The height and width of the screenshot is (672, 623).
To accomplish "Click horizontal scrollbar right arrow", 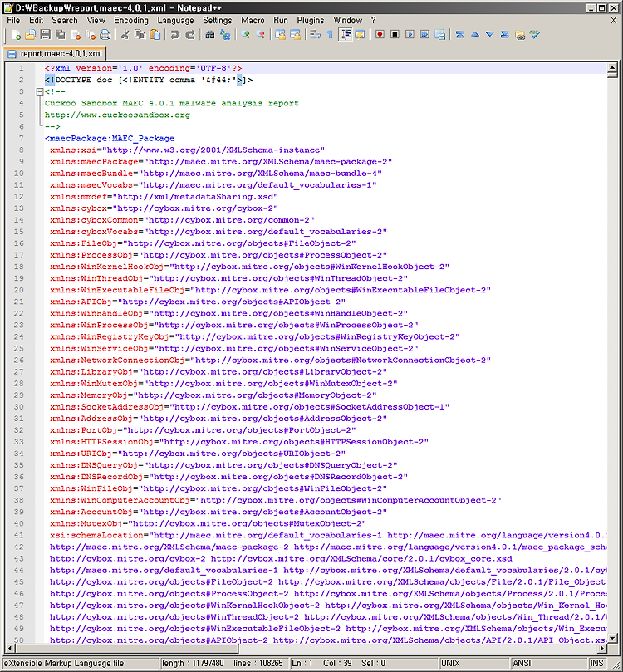I will [602, 649].
